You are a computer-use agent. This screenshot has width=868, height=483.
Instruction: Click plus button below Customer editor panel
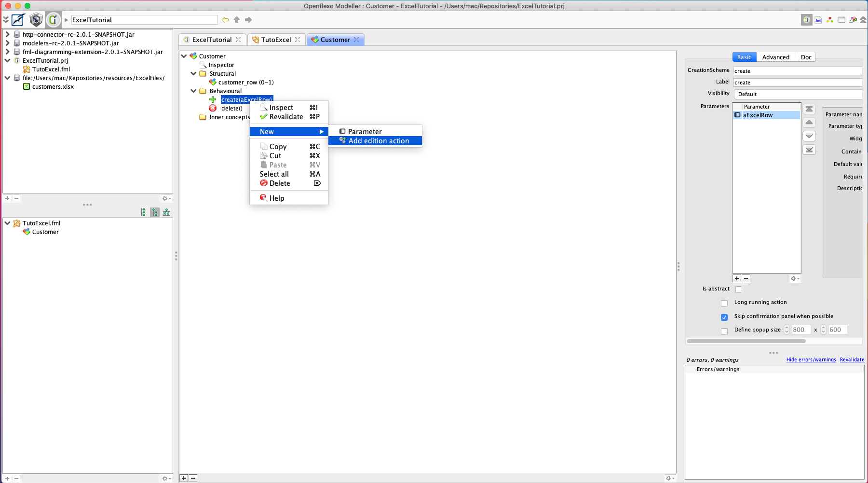pyautogui.click(x=184, y=478)
